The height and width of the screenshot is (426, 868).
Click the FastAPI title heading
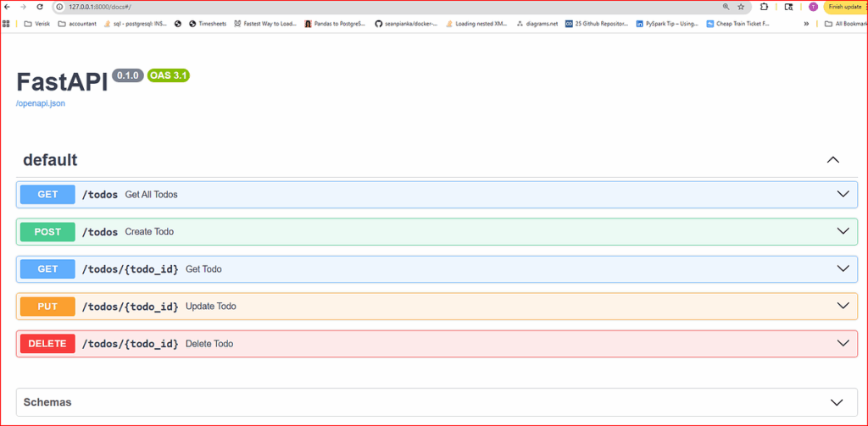pyautogui.click(x=62, y=82)
